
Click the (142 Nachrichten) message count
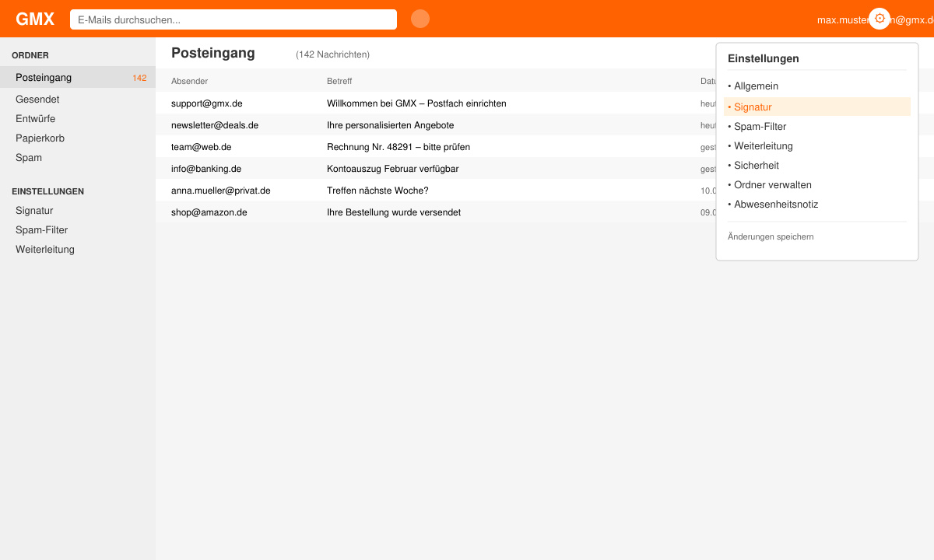click(332, 54)
